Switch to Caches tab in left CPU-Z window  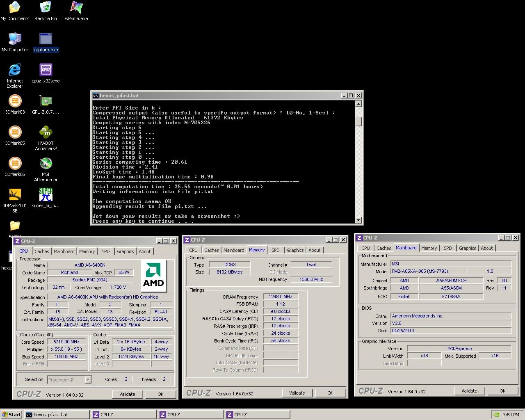(41, 251)
